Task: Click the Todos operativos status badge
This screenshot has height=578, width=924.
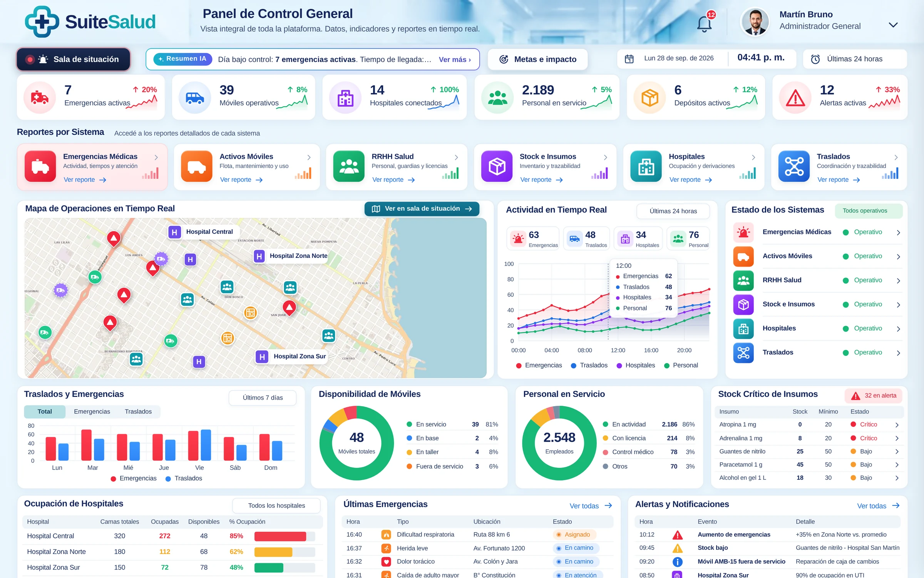Action: (x=869, y=211)
